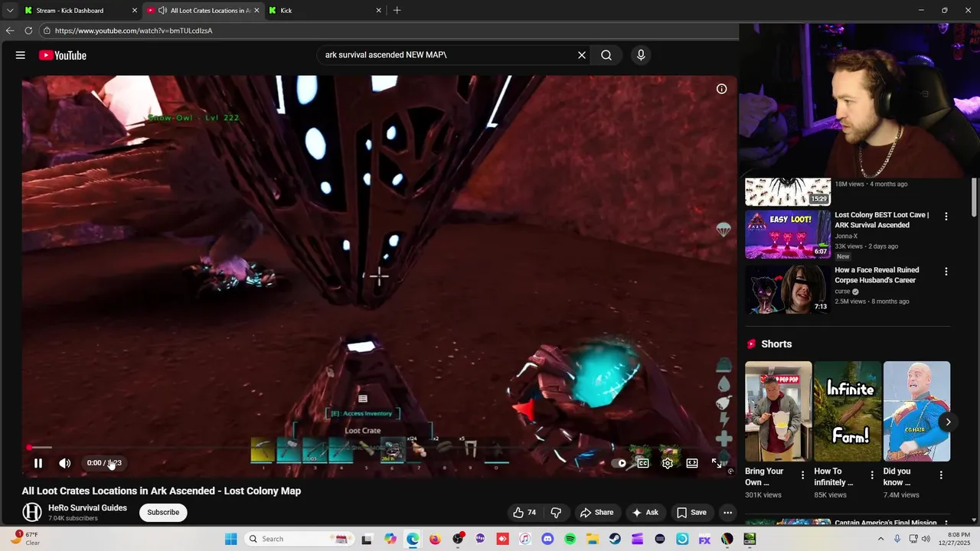This screenshot has width=980, height=551.
Task: View site information icon in address bar
Action: (x=47, y=31)
